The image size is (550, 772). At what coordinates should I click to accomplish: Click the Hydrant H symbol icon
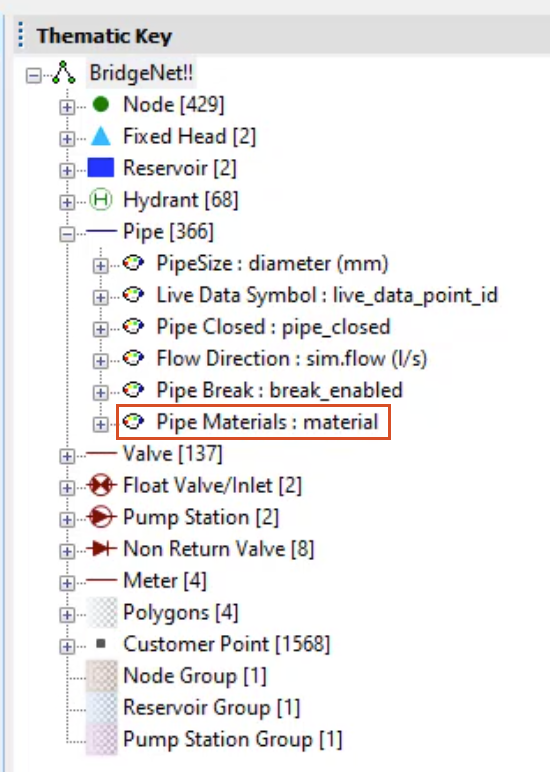pos(101,200)
